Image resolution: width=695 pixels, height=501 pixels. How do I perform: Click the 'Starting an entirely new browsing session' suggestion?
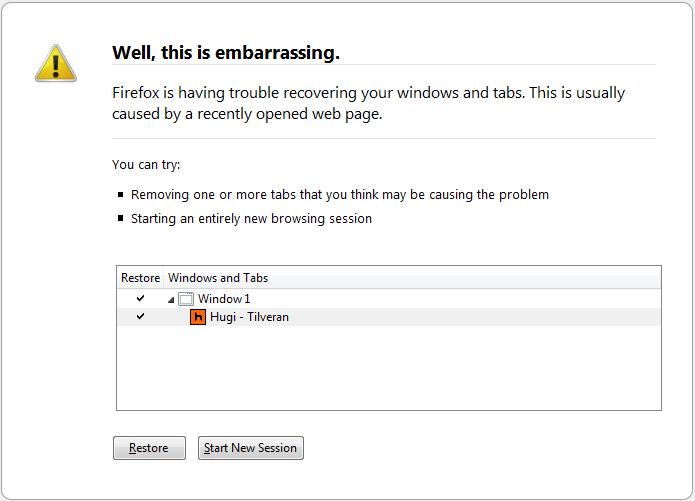pyautogui.click(x=251, y=219)
